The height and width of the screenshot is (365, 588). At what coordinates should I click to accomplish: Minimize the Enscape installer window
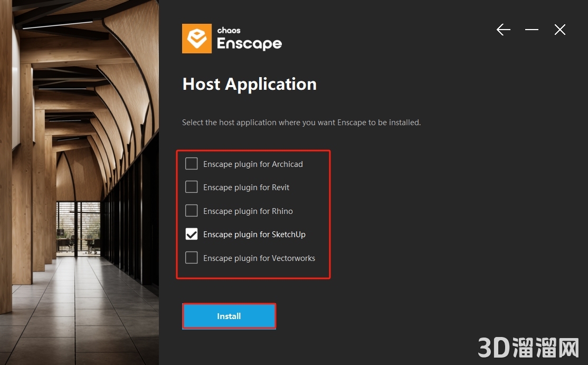tap(532, 29)
